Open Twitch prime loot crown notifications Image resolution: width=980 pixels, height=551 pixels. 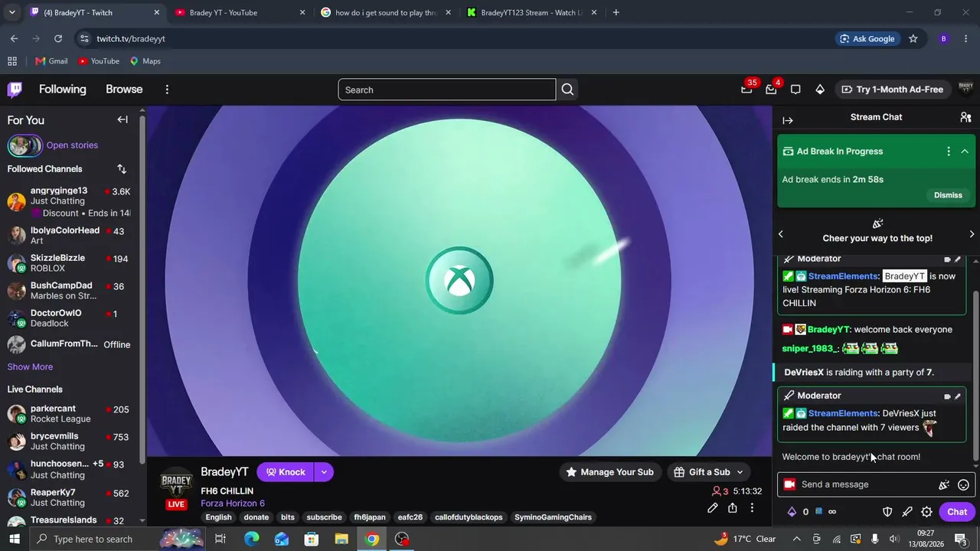[x=746, y=89]
